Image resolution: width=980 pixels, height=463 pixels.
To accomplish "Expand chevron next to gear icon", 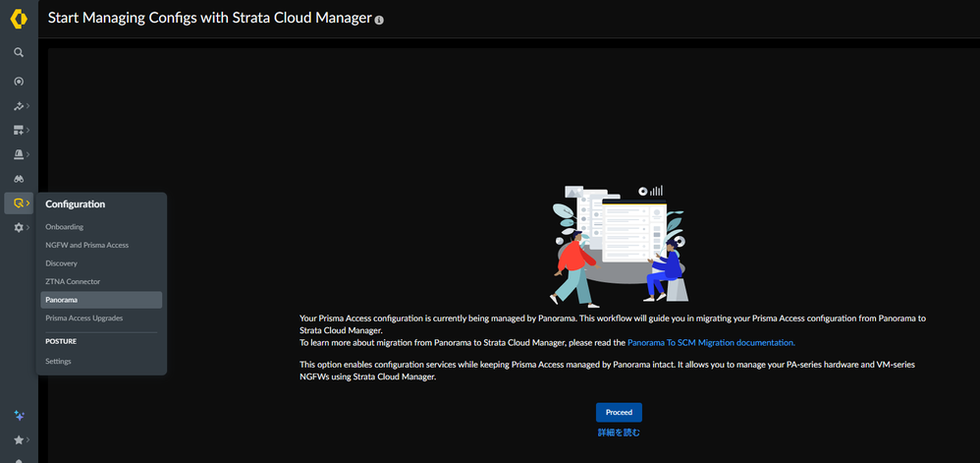I will [x=28, y=227].
